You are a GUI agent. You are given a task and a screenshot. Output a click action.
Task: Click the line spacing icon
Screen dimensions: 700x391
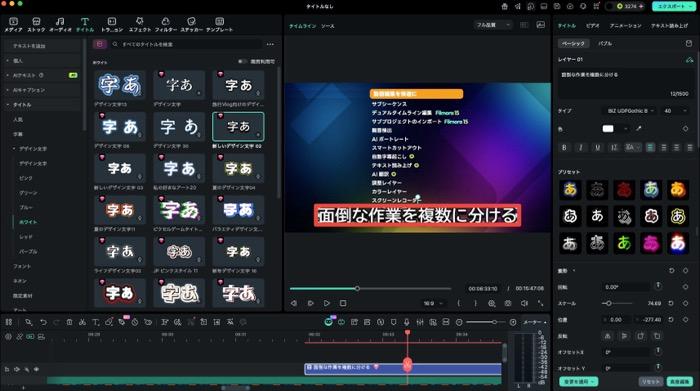(614, 147)
